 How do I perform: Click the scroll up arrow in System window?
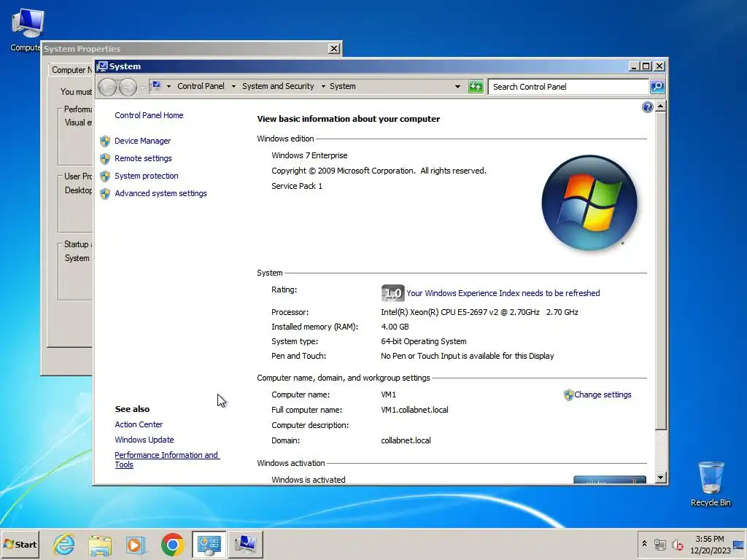coord(660,106)
